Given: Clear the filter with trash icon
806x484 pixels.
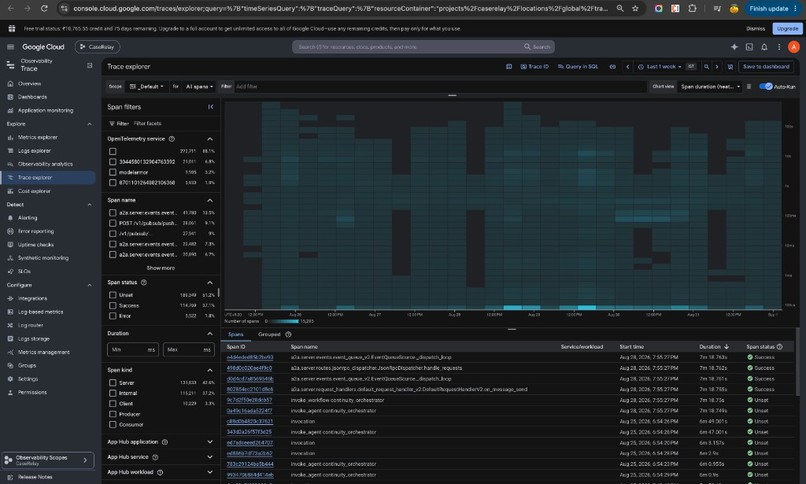Looking at the screenshot, I should click(x=749, y=86).
